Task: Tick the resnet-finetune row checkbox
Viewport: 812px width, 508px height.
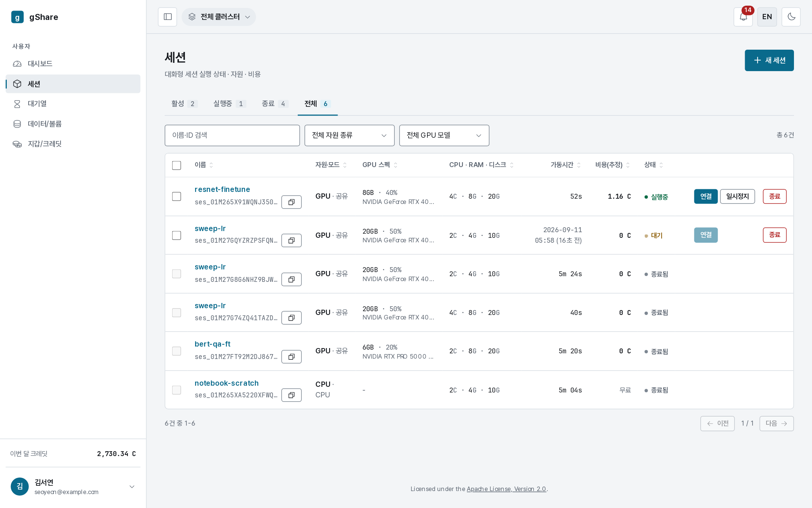Action: (x=177, y=196)
